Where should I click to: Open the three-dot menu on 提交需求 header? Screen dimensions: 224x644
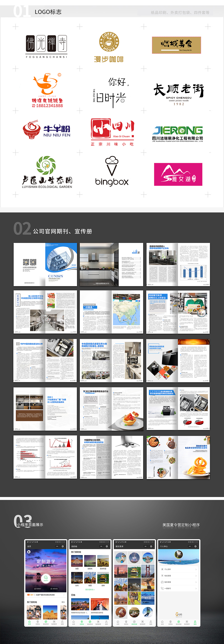[146, 546]
